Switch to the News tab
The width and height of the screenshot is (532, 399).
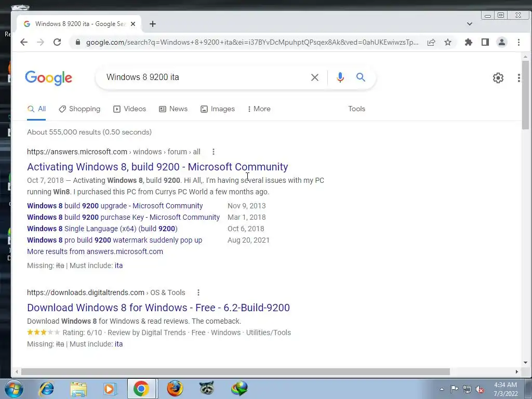point(173,109)
